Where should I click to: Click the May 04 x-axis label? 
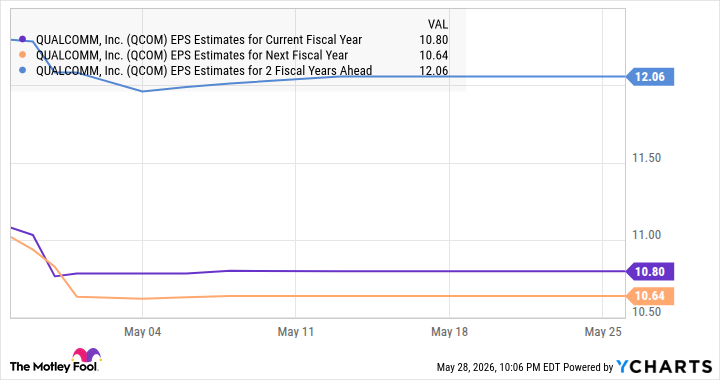point(143,332)
